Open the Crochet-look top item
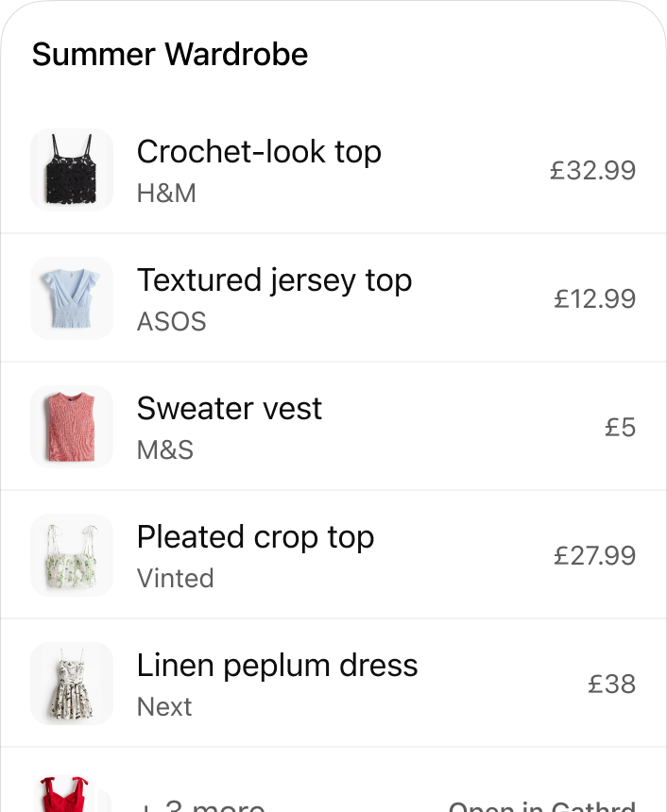The height and width of the screenshot is (812, 667). click(x=259, y=152)
